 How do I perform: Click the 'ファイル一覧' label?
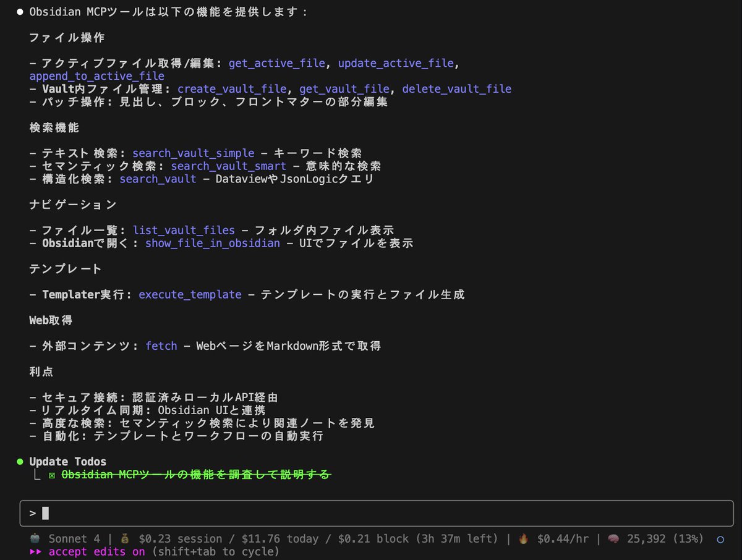pyautogui.click(x=83, y=231)
